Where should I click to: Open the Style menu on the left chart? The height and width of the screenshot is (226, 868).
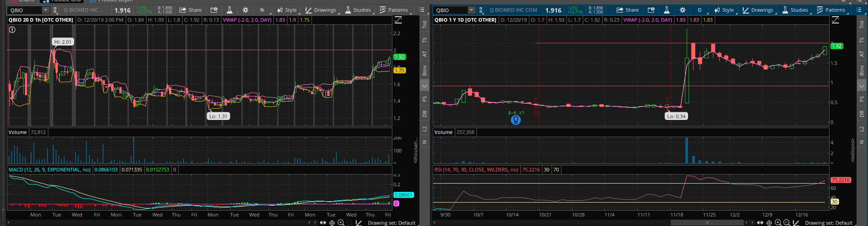pyautogui.click(x=287, y=10)
